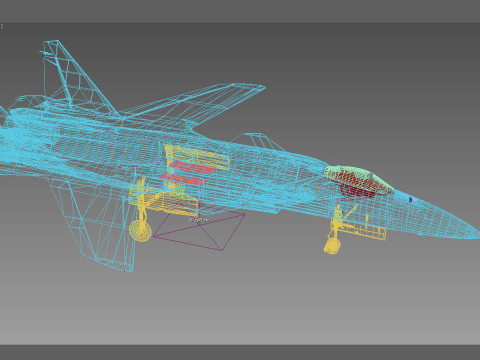480x360 pixels.
Task: Pick the upper red weapon bay panel
Action: (x=192, y=167)
